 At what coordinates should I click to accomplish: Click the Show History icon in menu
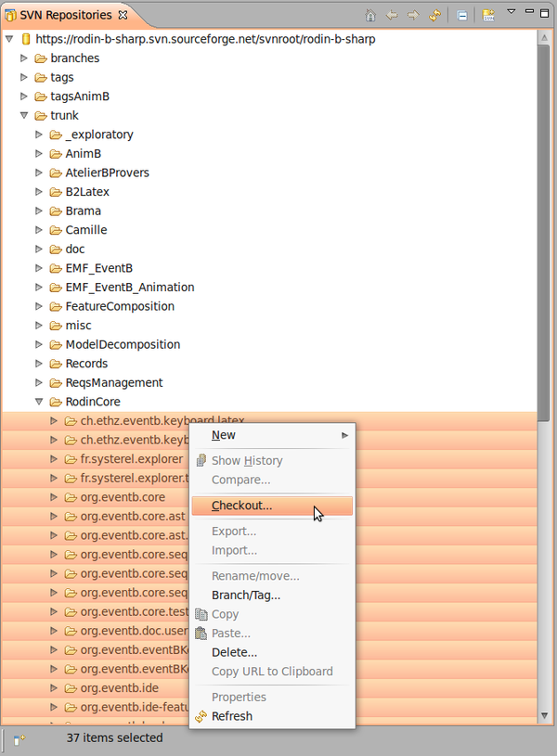pyautogui.click(x=201, y=461)
